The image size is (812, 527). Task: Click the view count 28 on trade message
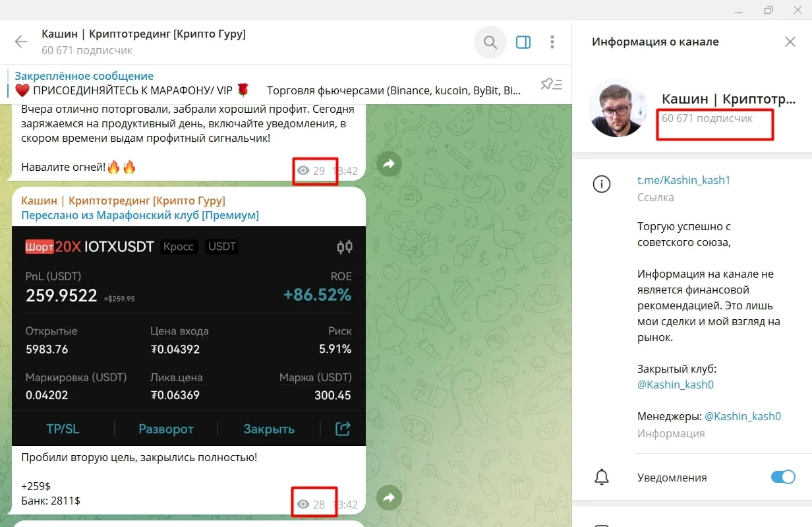coord(311,505)
